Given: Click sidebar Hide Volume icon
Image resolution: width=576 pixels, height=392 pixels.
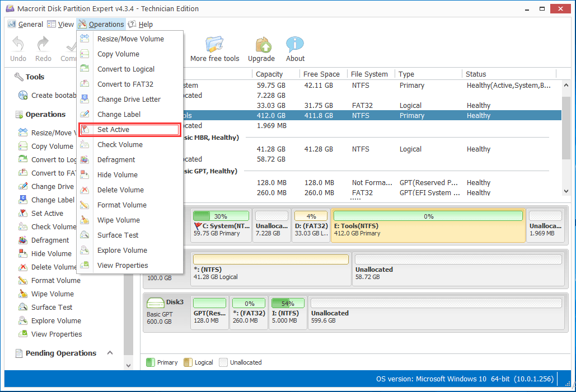Looking at the screenshot, I should [23, 253].
